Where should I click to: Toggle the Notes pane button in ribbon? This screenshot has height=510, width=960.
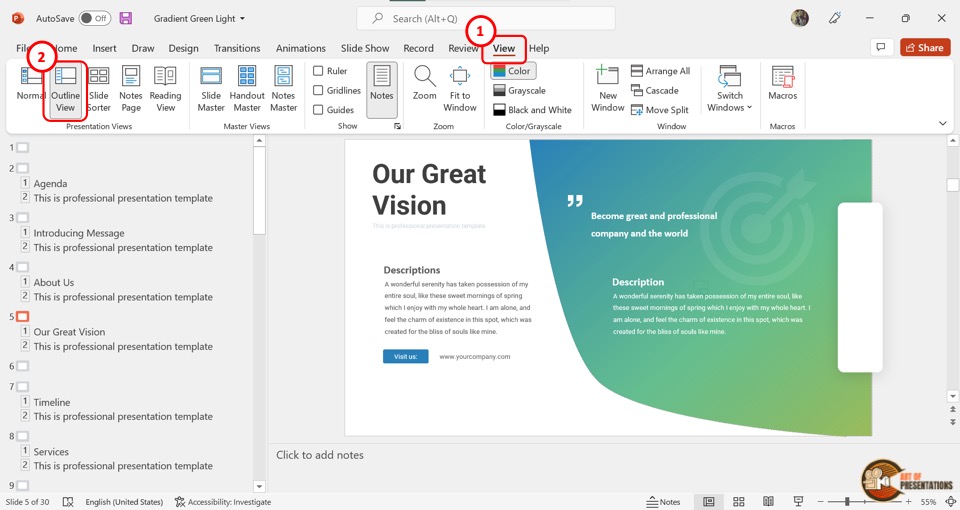381,89
